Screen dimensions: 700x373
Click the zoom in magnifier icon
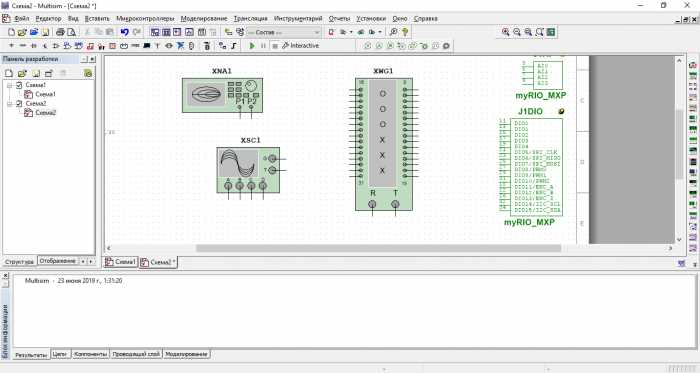pyautogui.click(x=505, y=32)
